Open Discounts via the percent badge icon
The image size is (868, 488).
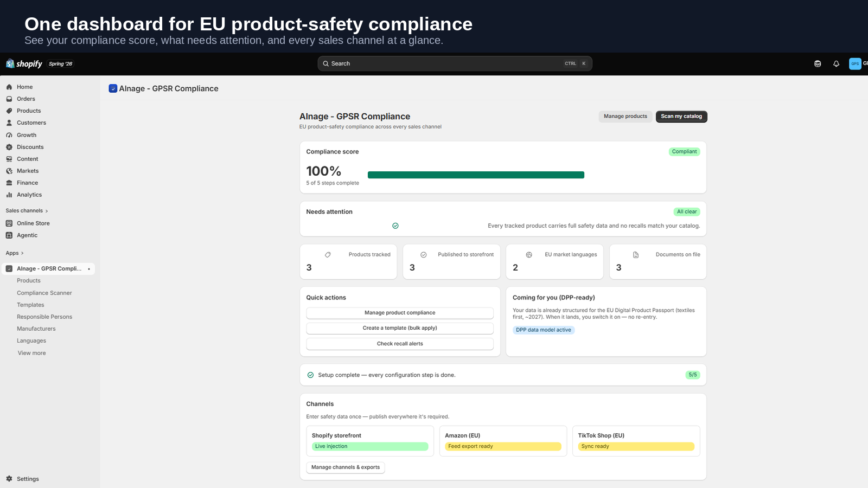click(9, 147)
